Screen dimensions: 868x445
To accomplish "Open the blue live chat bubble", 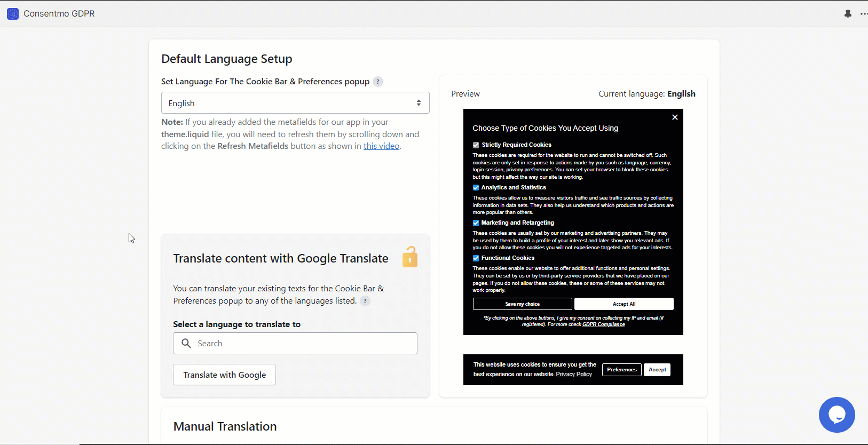I will 837,415.
